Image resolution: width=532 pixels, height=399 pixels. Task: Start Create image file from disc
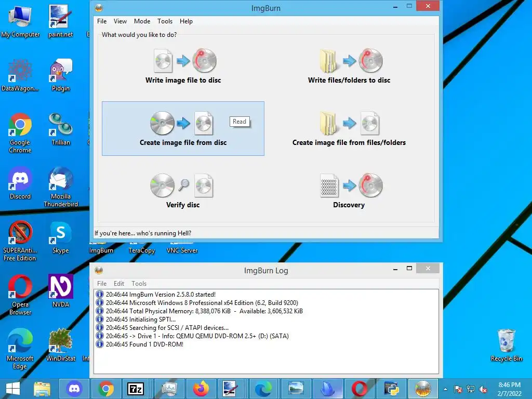tap(183, 129)
